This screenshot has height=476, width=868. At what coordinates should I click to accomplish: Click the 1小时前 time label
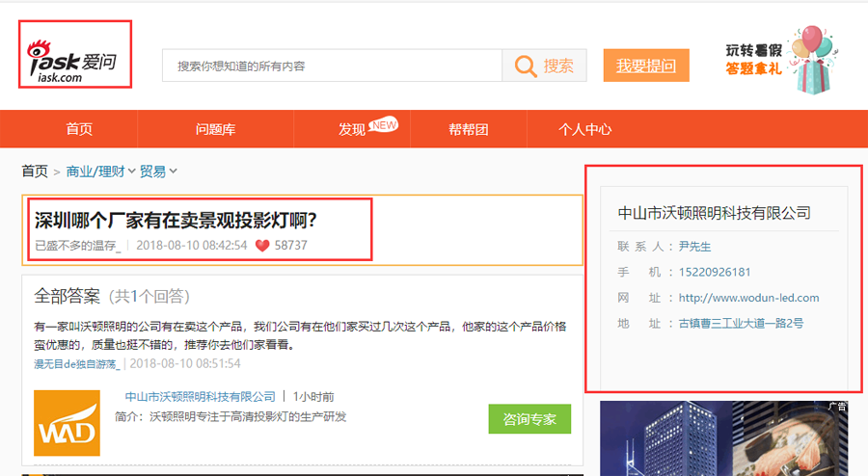pos(313,396)
